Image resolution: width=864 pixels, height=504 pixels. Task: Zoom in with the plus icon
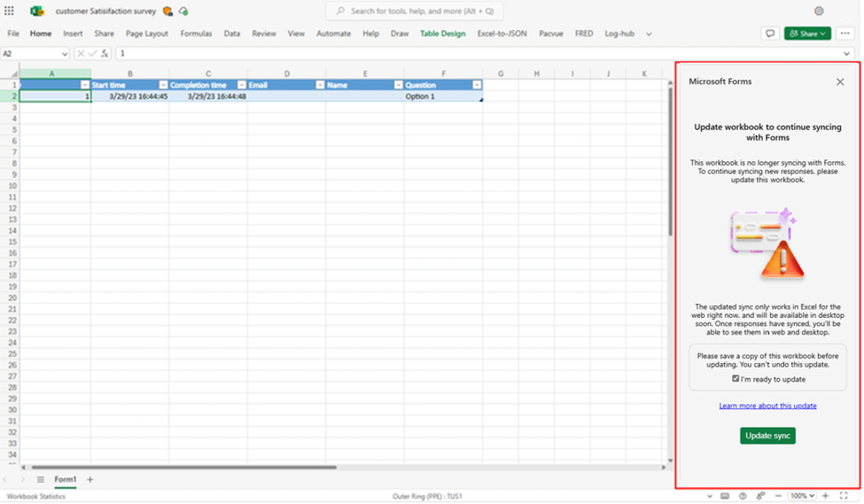825,496
